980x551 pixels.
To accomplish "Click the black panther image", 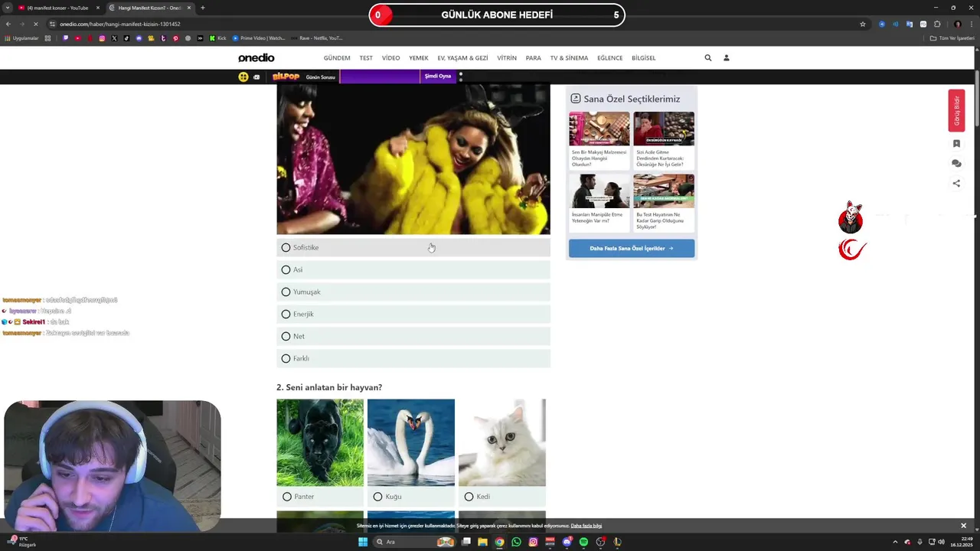I will (x=320, y=442).
